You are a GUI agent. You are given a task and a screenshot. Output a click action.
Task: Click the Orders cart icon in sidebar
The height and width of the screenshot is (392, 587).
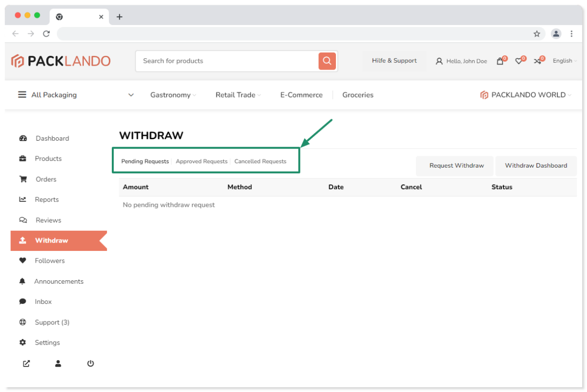tap(23, 179)
